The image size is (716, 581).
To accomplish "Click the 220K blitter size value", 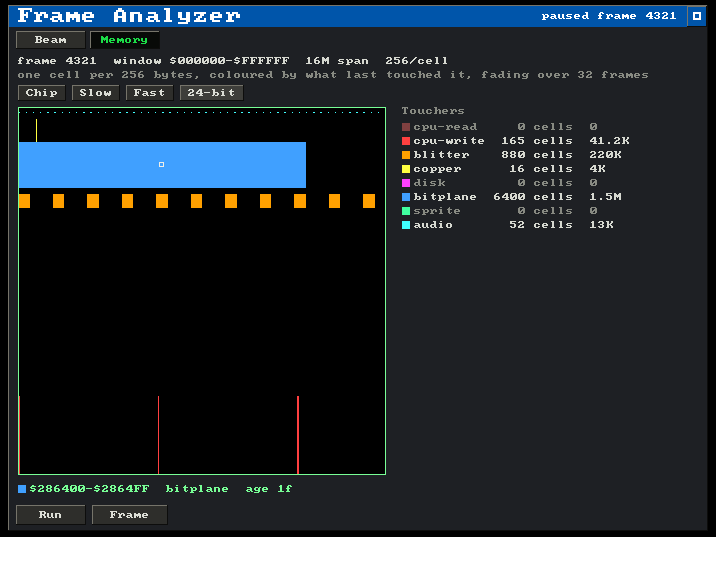I will 605,155.
